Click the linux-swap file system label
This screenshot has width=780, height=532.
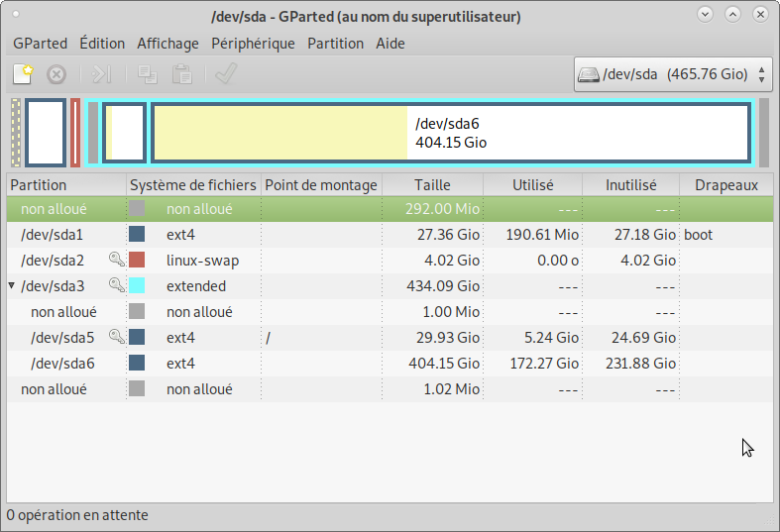pos(202,261)
